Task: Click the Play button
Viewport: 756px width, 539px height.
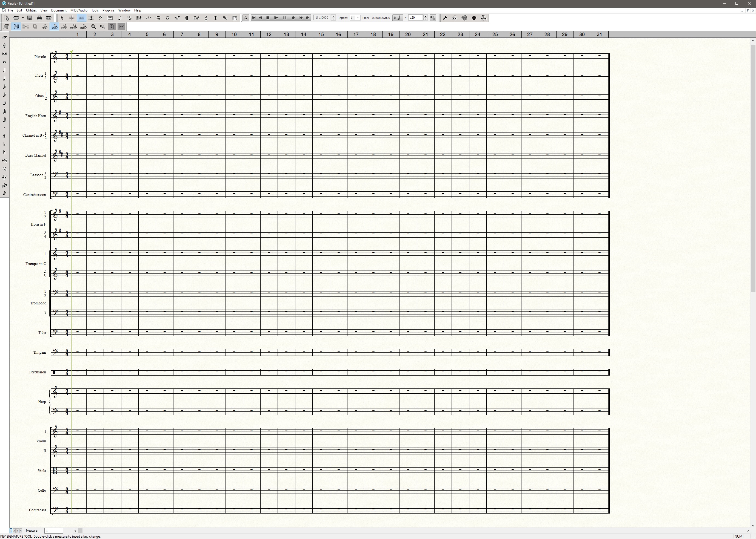Action: coord(276,18)
